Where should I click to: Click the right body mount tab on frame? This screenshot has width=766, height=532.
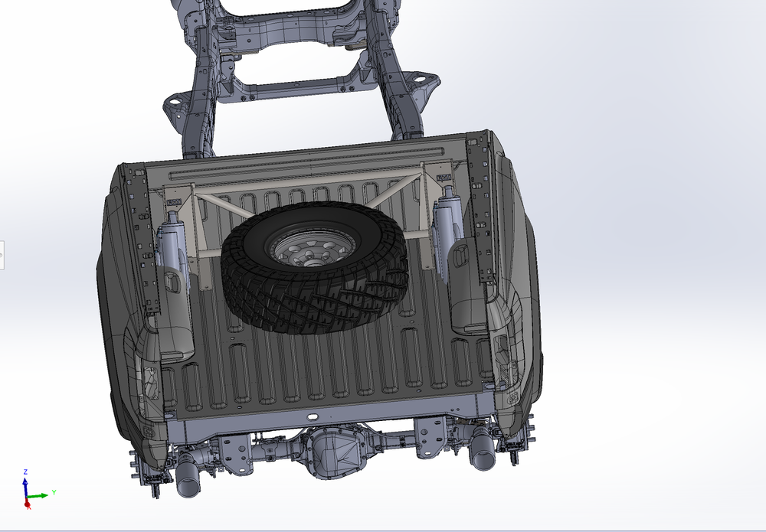420,80
